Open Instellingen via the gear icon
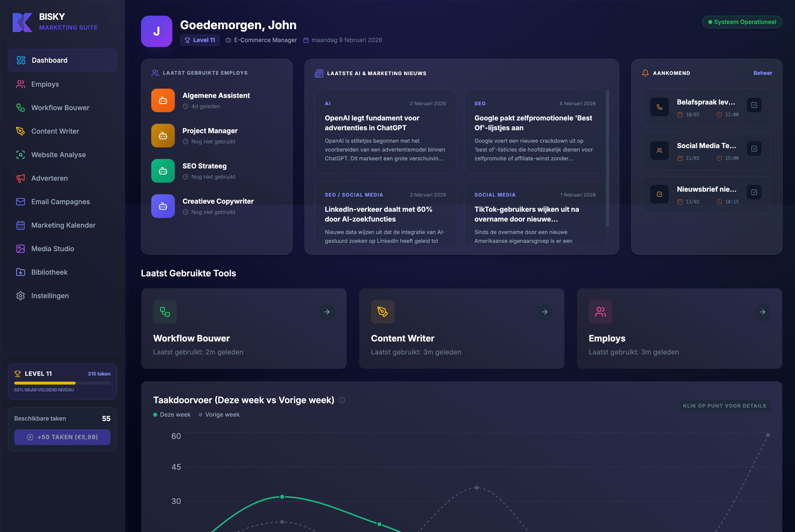 pyautogui.click(x=20, y=295)
